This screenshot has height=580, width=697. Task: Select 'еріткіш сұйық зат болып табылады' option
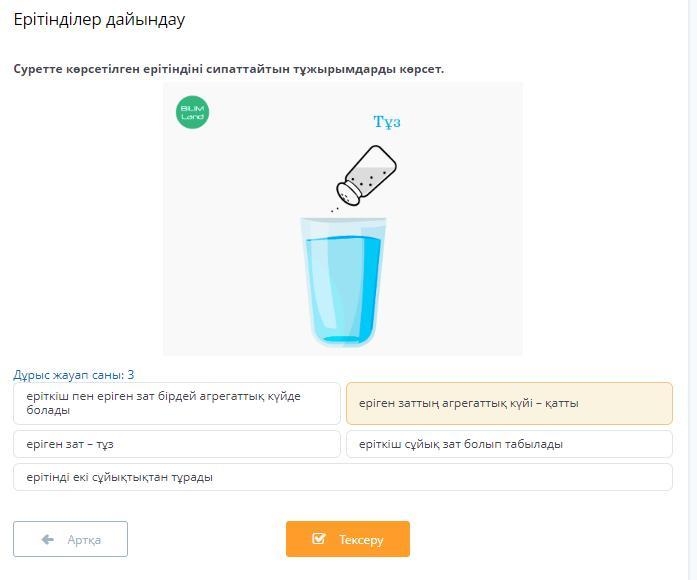click(x=509, y=444)
